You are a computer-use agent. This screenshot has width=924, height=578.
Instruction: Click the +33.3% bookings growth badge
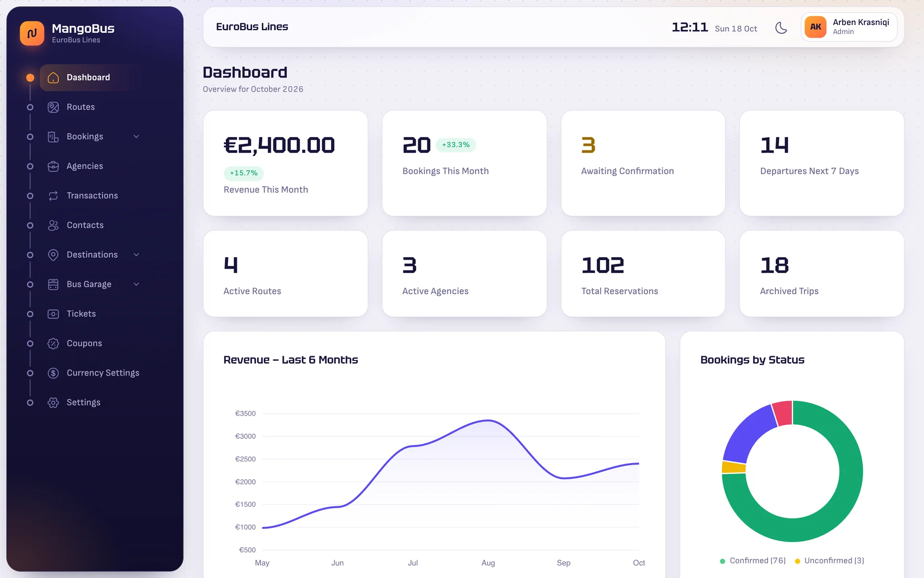[x=456, y=145]
